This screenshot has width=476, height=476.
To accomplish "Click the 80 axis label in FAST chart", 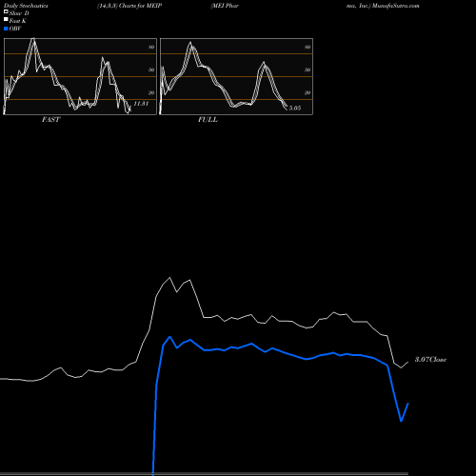I will (x=151, y=47).
